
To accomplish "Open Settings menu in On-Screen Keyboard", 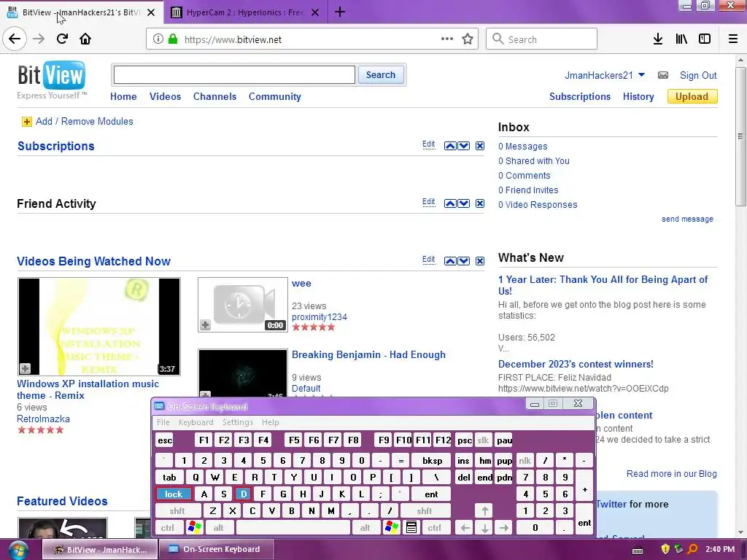I will click(x=238, y=422).
